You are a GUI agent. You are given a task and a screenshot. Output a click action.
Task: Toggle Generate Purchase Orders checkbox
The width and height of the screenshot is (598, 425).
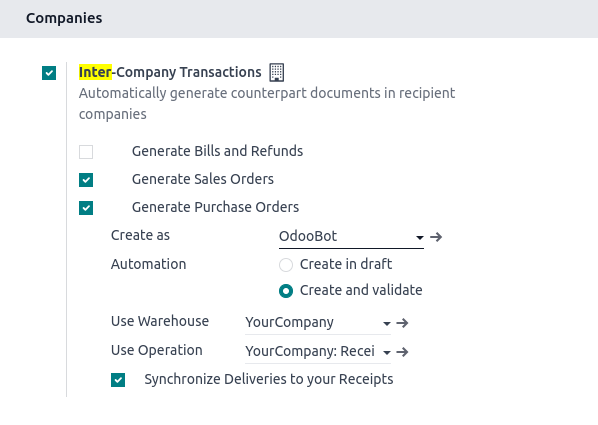[x=86, y=208]
